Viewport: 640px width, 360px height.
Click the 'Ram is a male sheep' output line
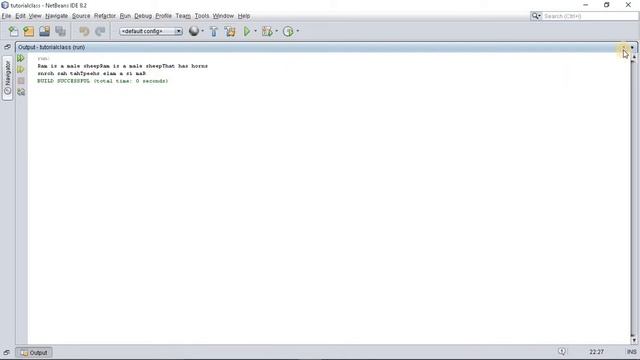pos(122,66)
